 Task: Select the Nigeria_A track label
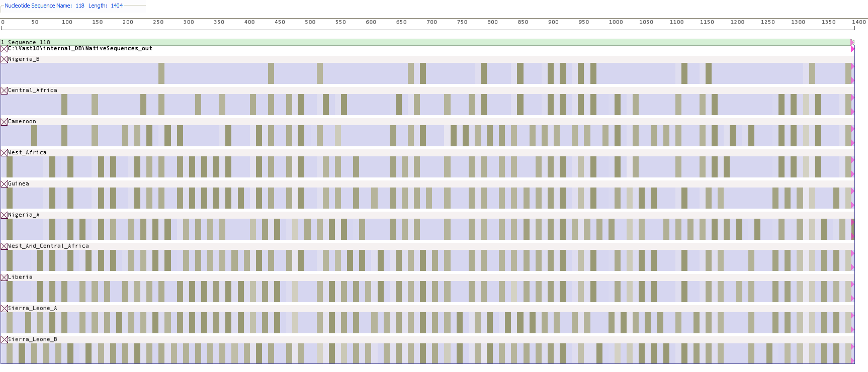pyautogui.click(x=24, y=215)
